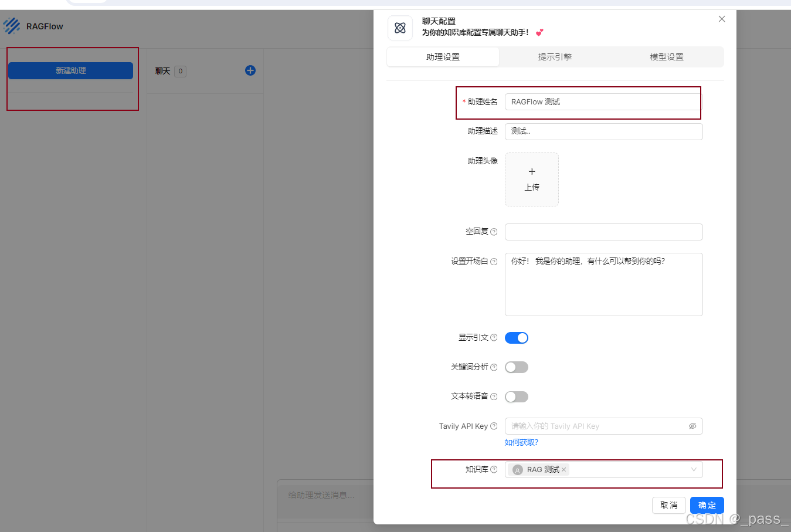The image size is (791, 532).
Task: Click the RAGFlow logo icon
Action: pyautogui.click(x=12, y=26)
